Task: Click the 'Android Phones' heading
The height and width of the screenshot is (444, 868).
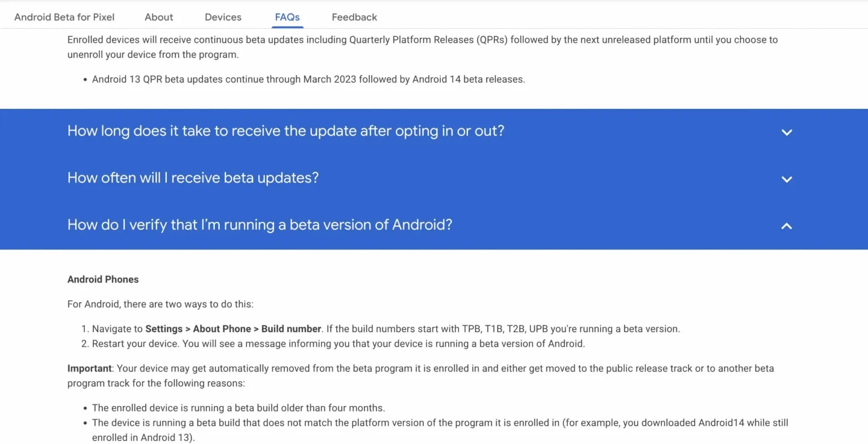Action: pos(103,279)
